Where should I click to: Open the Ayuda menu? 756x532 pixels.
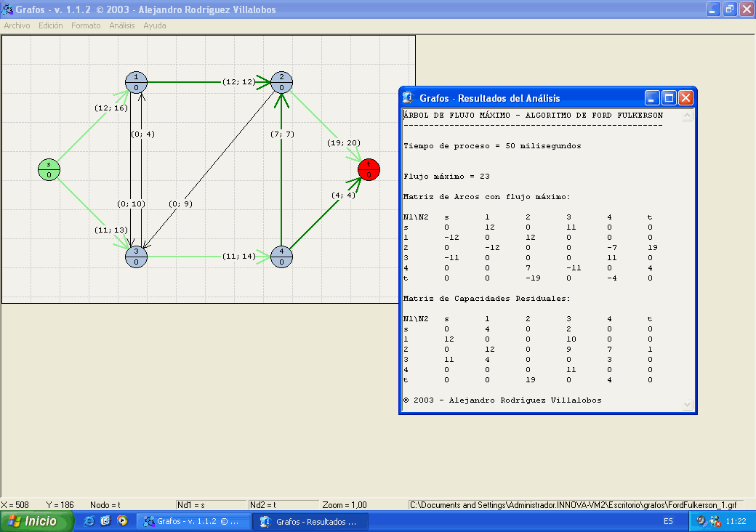154,25
